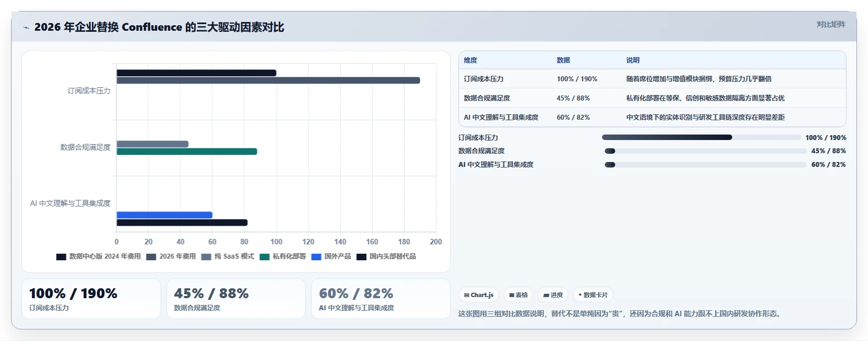Select the 表格 tag chip
The image size is (868, 341).
pyautogui.click(x=518, y=295)
